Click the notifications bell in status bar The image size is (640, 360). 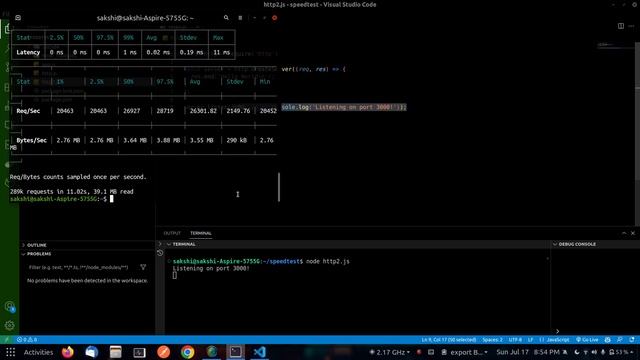coord(632,340)
